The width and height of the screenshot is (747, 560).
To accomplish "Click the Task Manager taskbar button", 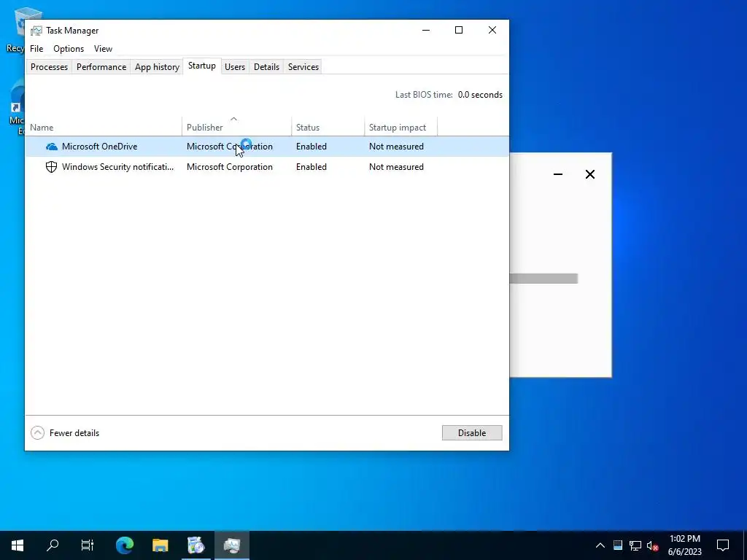I will (x=231, y=545).
